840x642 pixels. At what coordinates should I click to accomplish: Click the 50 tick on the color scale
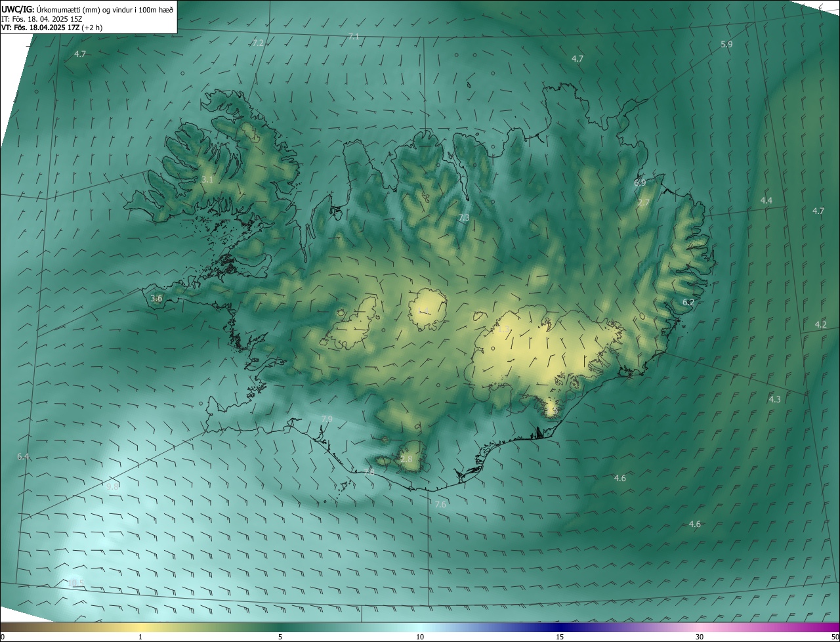pos(835,637)
